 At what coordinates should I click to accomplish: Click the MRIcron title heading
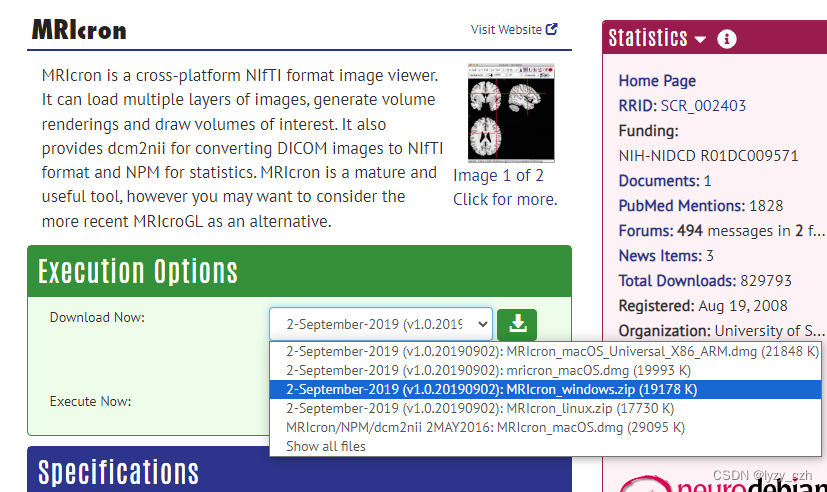(79, 30)
